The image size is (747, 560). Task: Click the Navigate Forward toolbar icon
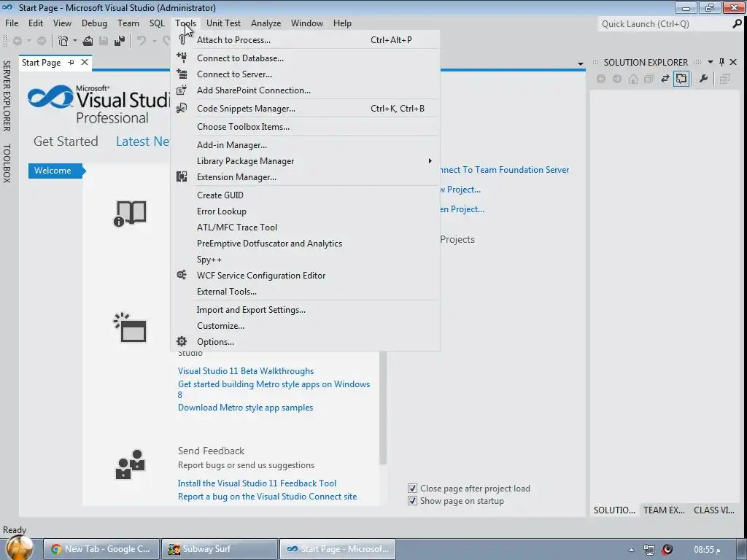tap(42, 41)
